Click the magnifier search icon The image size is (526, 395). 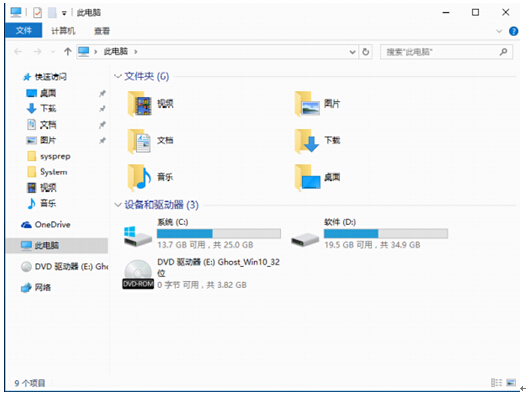[503, 52]
